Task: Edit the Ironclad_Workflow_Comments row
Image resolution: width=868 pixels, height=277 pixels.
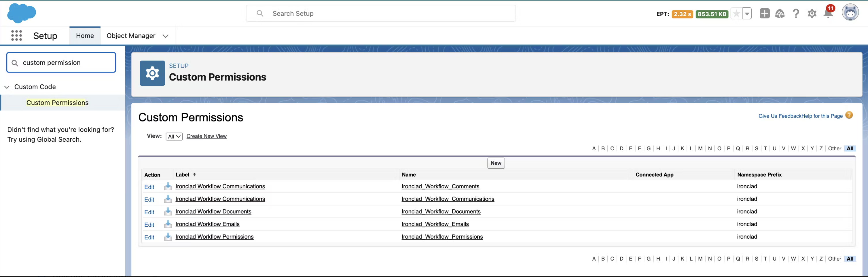Action: coord(149,187)
